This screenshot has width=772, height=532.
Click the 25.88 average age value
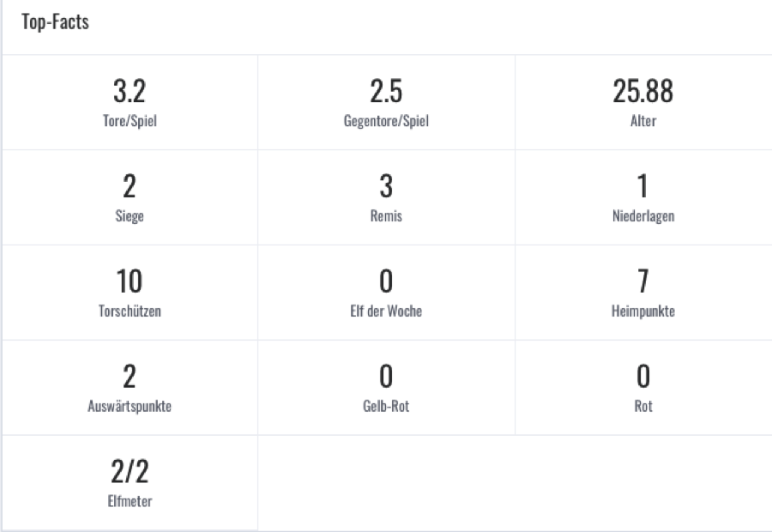click(x=643, y=91)
